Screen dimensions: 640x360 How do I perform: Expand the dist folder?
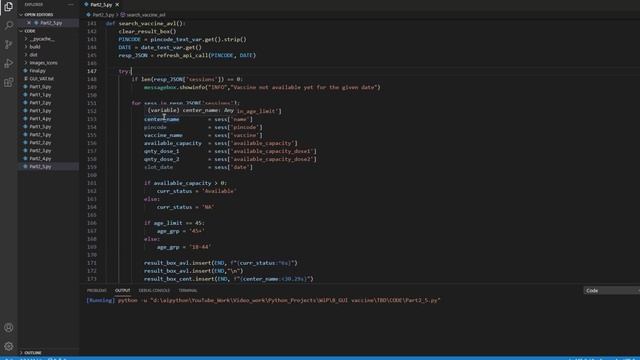[26, 55]
